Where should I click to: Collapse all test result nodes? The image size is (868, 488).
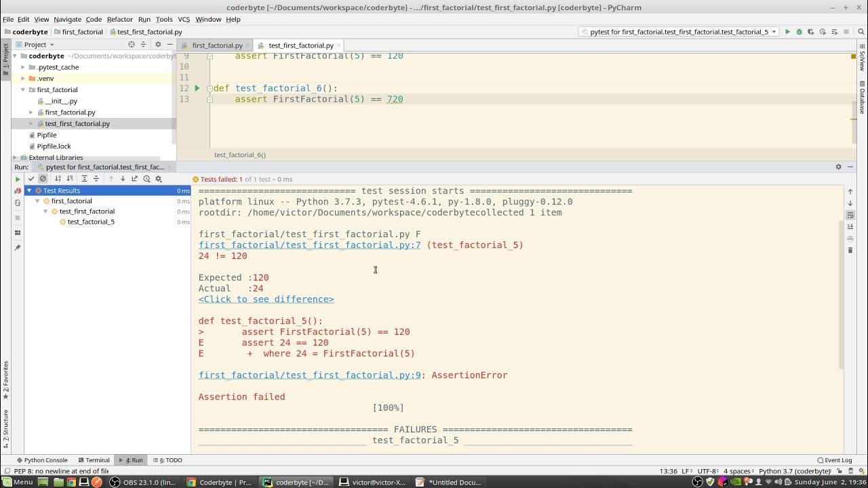[x=96, y=179]
